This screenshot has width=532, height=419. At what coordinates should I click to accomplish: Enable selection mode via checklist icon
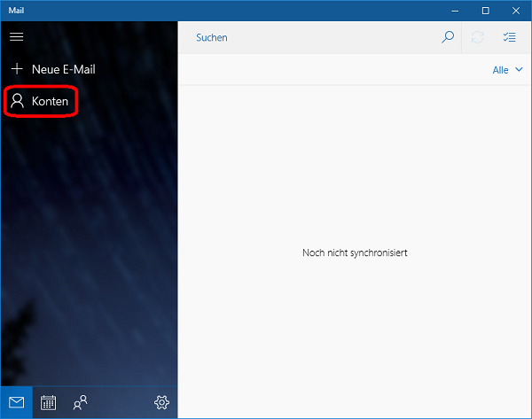click(509, 37)
